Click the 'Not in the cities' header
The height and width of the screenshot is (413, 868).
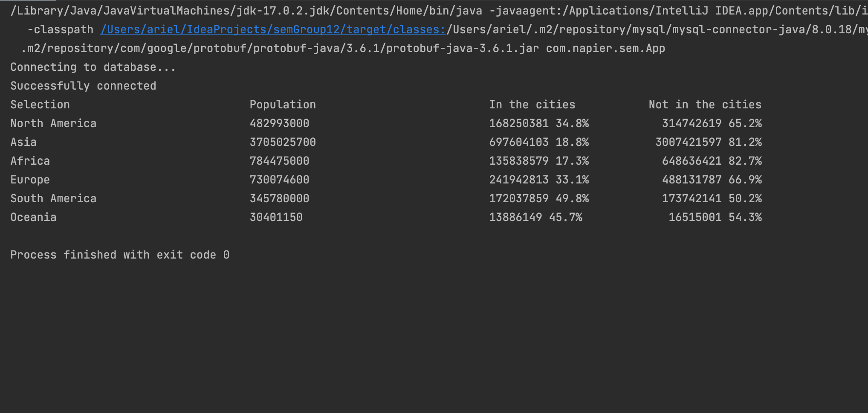point(705,105)
